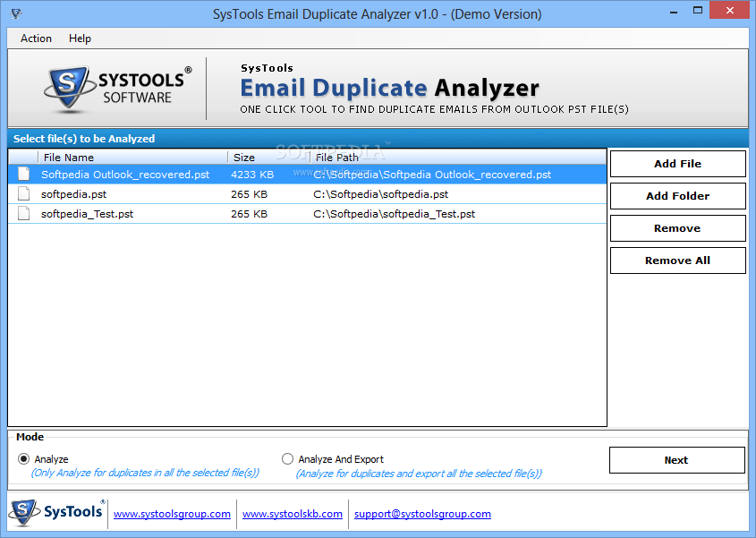Click the Next button
This screenshot has width=756, height=538.
coord(676,460)
